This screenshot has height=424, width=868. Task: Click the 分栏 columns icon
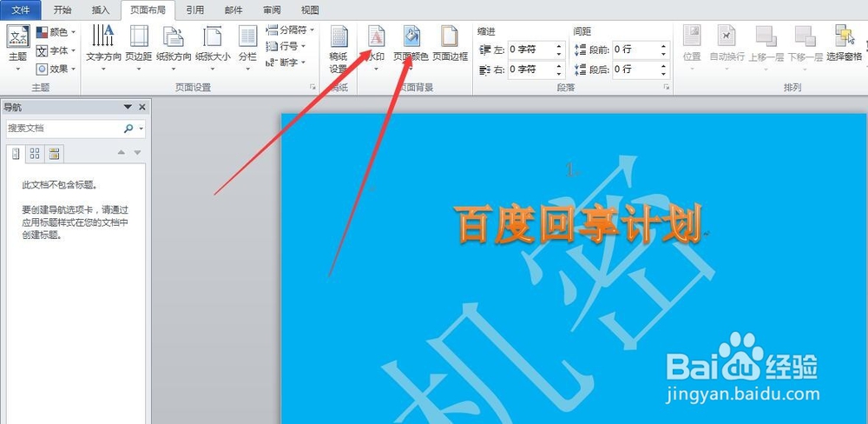(247, 36)
